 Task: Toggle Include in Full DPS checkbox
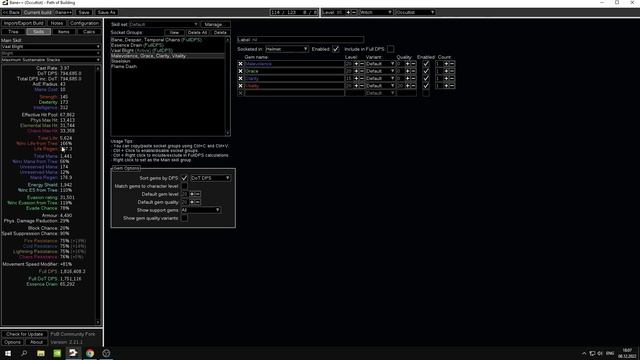pos(390,49)
